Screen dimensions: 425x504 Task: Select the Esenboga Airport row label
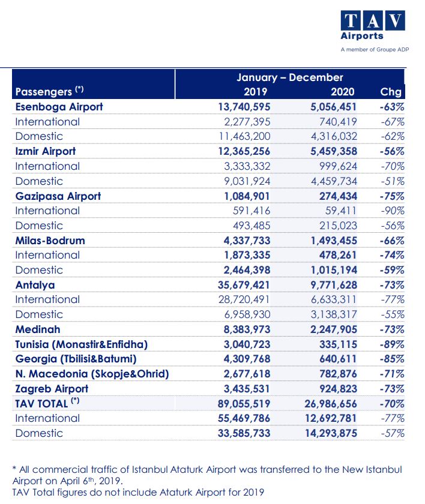click(x=59, y=107)
